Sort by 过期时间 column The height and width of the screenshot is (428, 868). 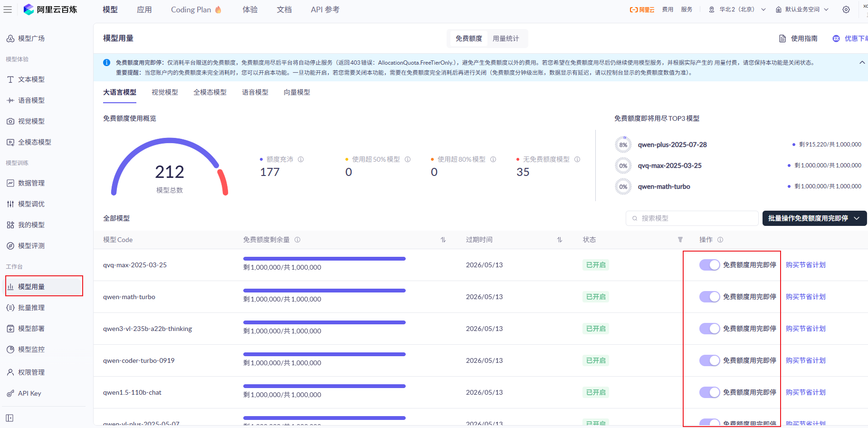560,240
